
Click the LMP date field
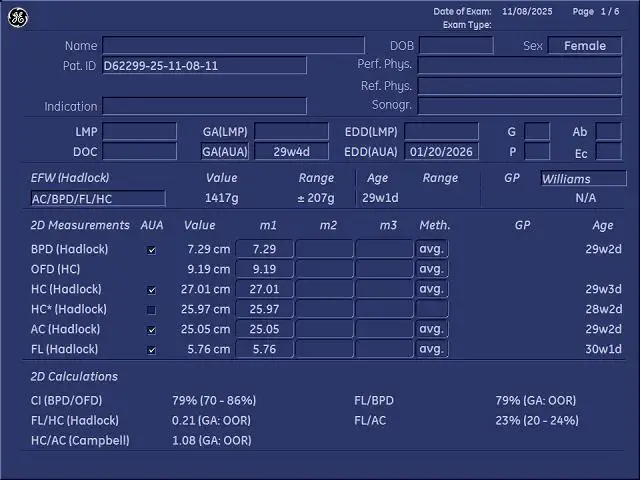pyautogui.click(x=139, y=132)
